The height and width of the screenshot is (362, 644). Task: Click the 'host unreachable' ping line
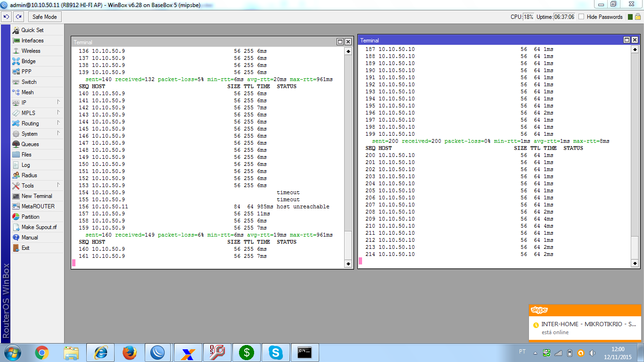[204, 206]
